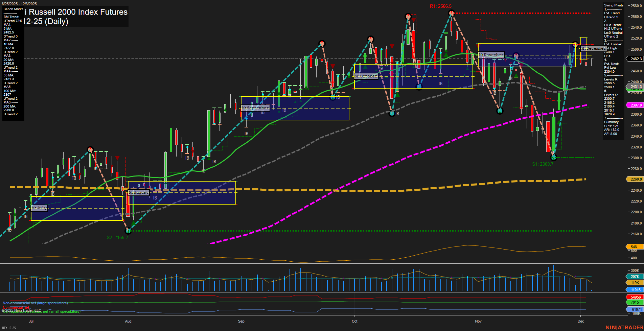Screen dimensions: 644x331
Task: Click the red 54956 COT value marker
Action: click(636, 297)
